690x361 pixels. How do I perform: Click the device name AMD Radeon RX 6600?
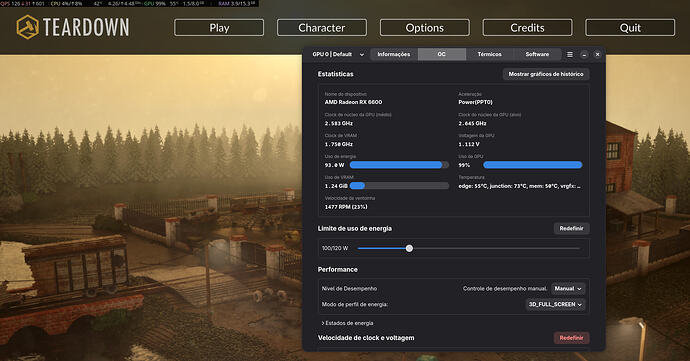pyautogui.click(x=353, y=102)
